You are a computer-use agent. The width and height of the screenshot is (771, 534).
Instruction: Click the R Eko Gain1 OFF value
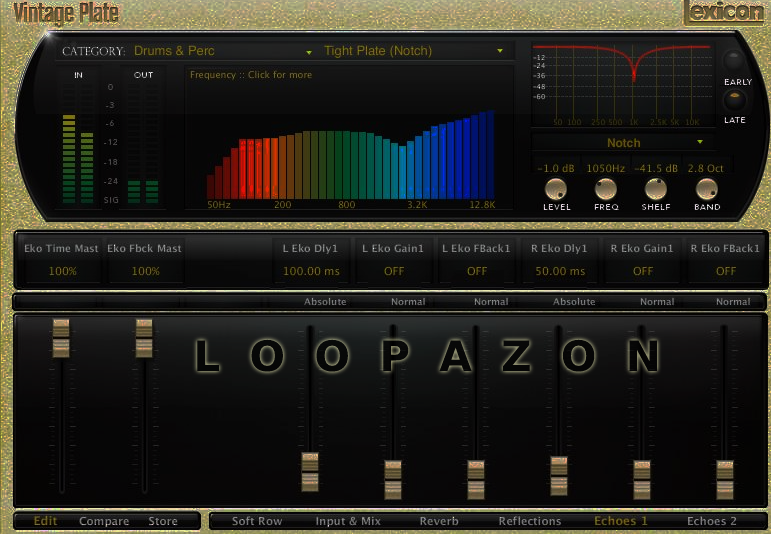643,271
